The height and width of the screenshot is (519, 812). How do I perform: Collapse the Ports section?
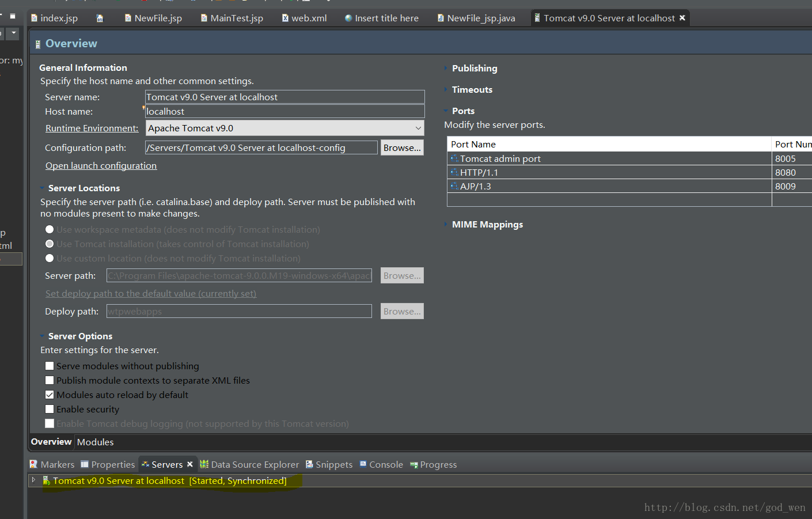point(446,111)
